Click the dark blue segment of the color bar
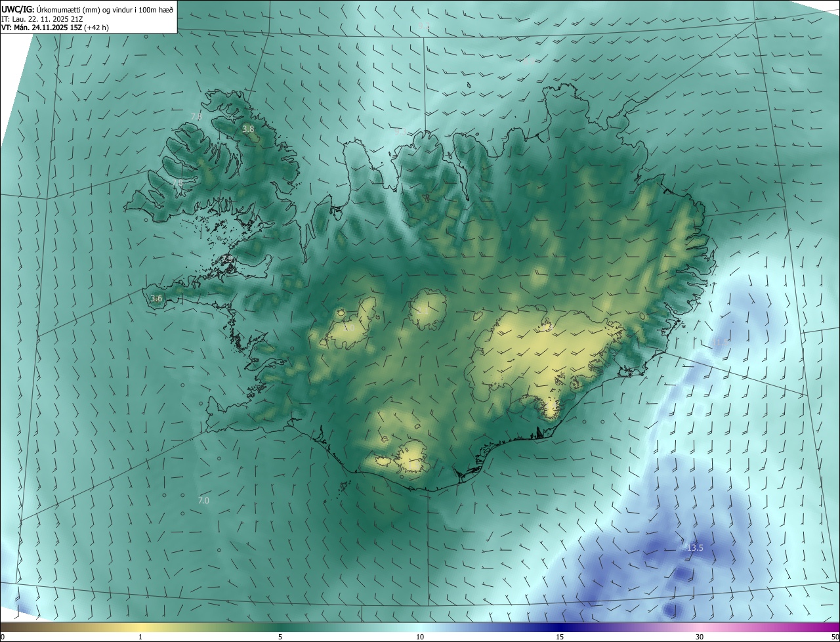The height and width of the screenshot is (642, 840). (560, 627)
